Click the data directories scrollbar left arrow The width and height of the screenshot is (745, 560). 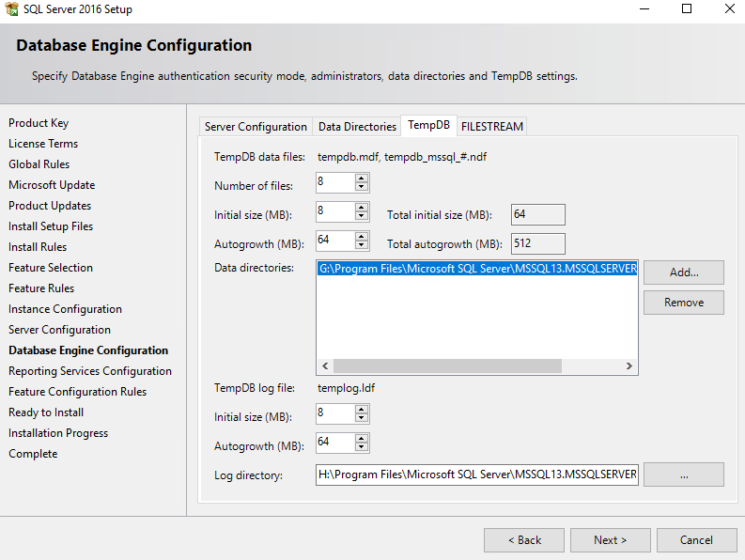pyautogui.click(x=325, y=366)
